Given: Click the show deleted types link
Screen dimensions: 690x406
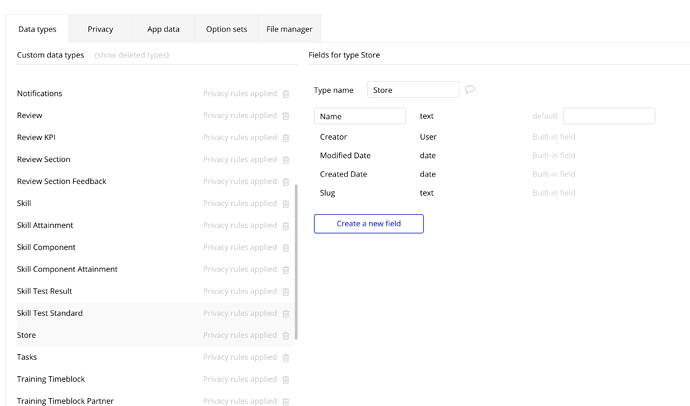Looking at the screenshot, I should point(132,55).
